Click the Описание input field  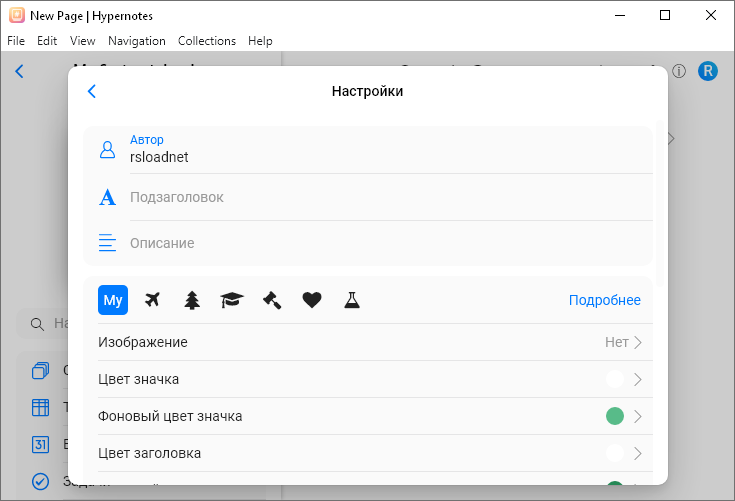[x=391, y=243]
